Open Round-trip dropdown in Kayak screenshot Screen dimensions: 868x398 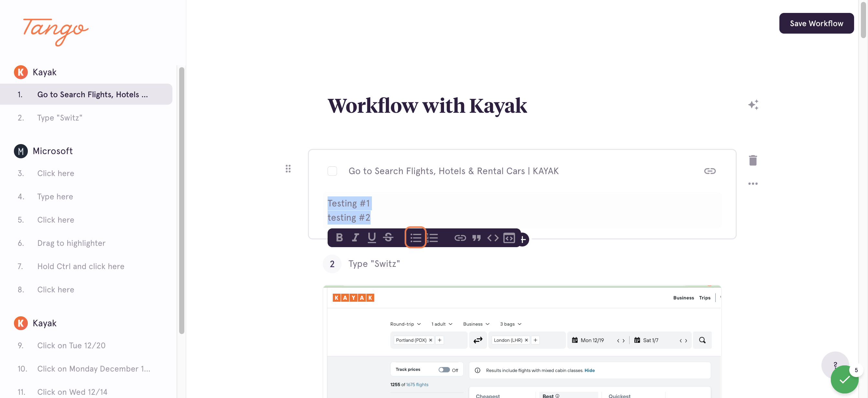coord(405,324)
